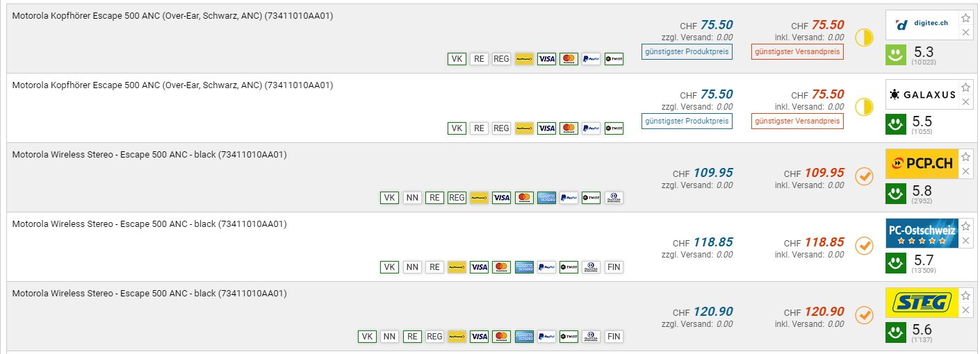Click the TWINT icon in the PC-Ostschweiz row
This screenshot has height=354, width=980.
tap(569, 267)
